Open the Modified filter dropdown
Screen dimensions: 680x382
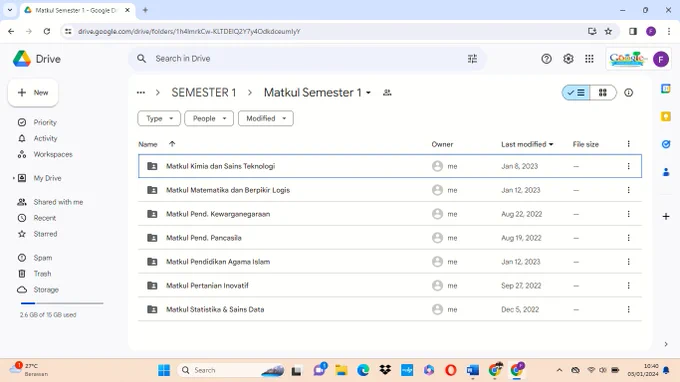265,118
